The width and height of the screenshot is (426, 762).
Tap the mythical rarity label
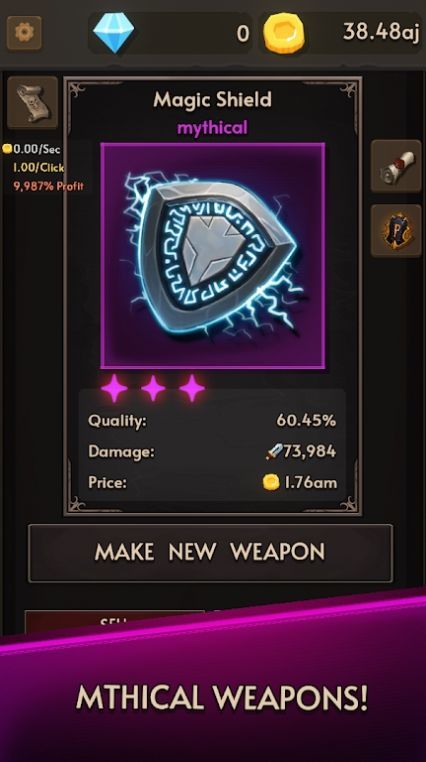point(212,128)
